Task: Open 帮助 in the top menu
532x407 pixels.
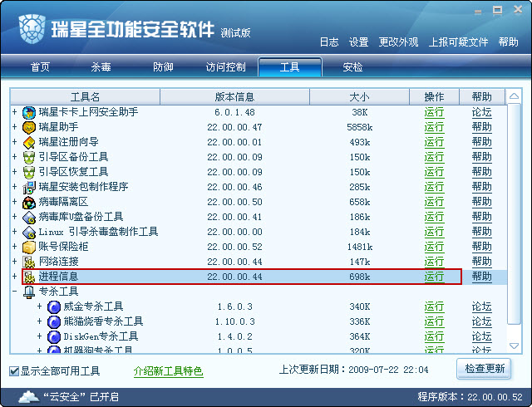Action: [x=508, y=42]
